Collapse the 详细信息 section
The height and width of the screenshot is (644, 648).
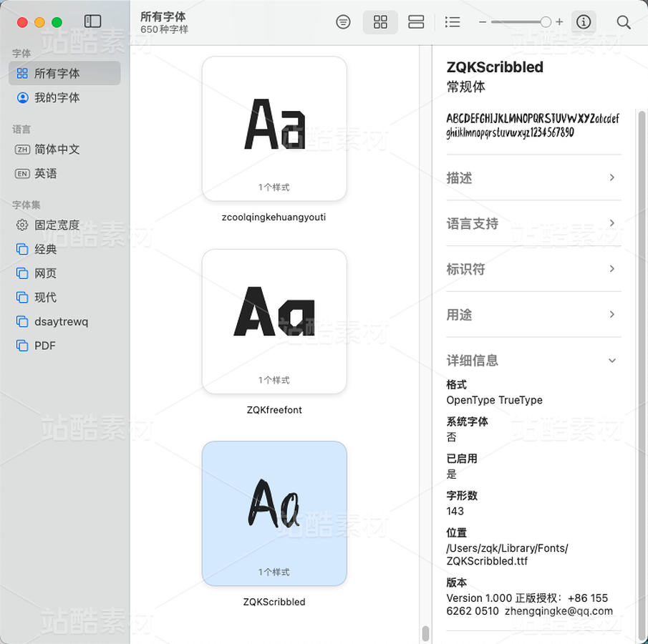pyautogui.click(x=533, y=360)
